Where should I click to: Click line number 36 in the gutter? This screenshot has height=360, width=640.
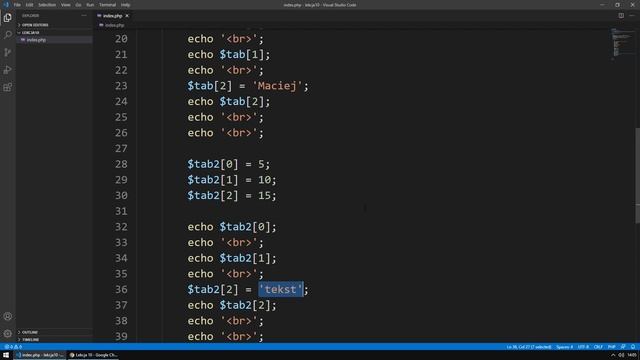[121, 289]
